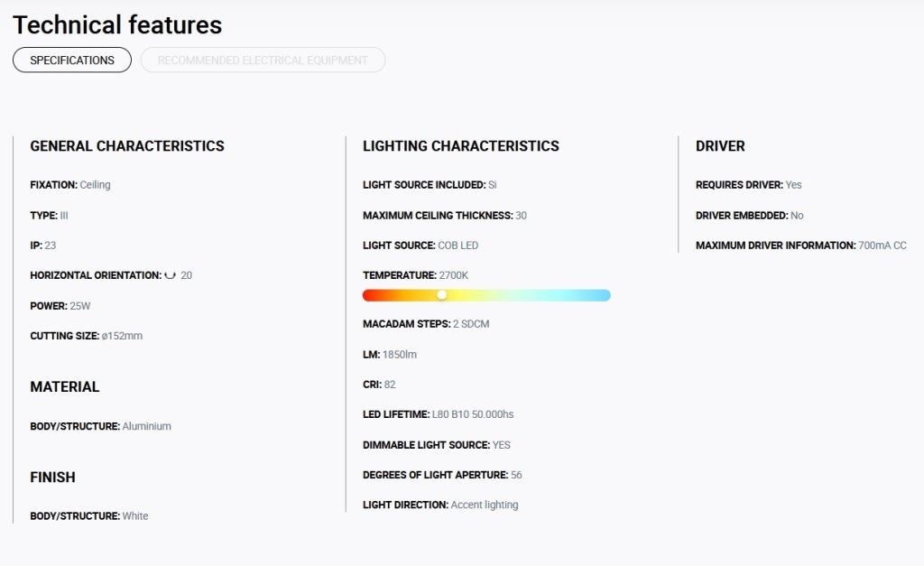The height and width of the screenshot is (566, 924).
Task: Click the blue end of temperature bar
Action: coord(601,295)
